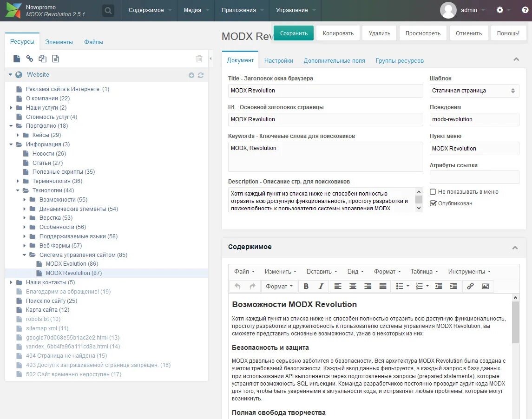
Task: Increase indent in editor
Action: (453, 286)
